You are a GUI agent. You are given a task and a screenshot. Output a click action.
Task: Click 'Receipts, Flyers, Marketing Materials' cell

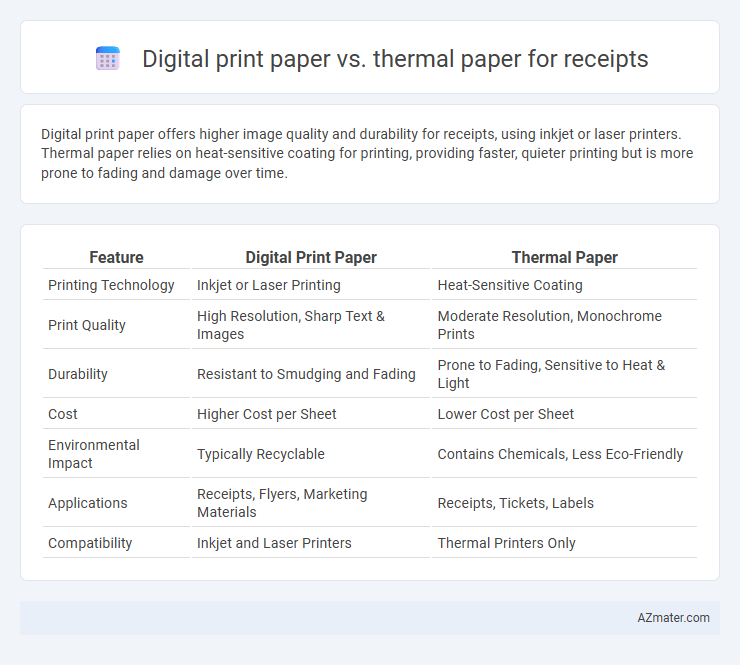coord(282,503)
